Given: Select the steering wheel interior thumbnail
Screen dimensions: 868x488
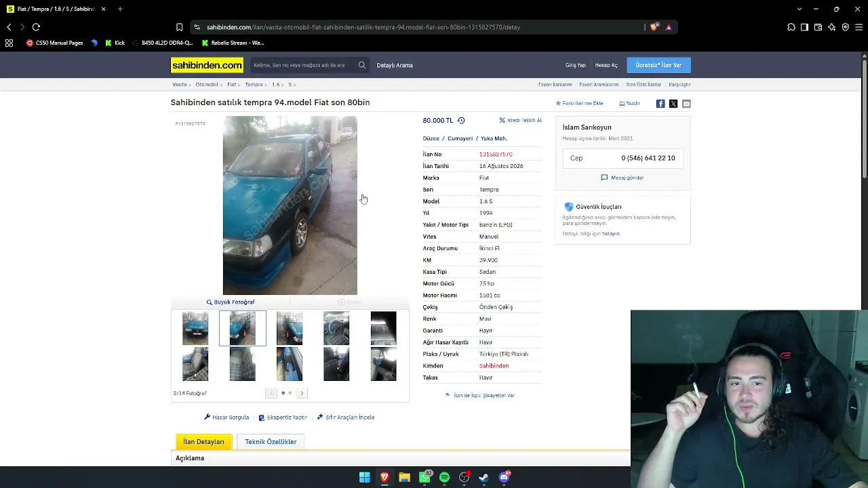Looking at the screenshot, I should tap(336, 328).
